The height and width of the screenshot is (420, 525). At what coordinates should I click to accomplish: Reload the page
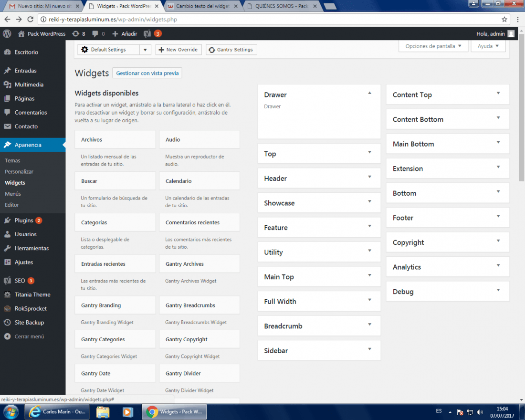(x=30, y=20)
